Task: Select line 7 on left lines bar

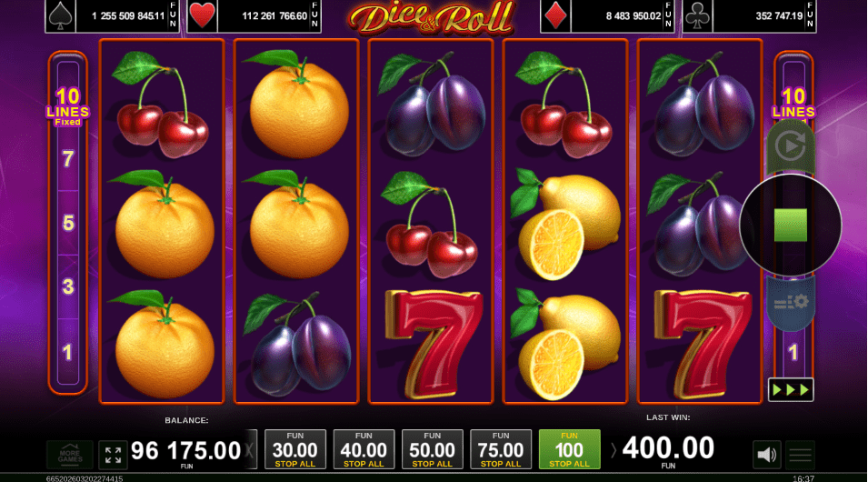Action: [67, 159]
